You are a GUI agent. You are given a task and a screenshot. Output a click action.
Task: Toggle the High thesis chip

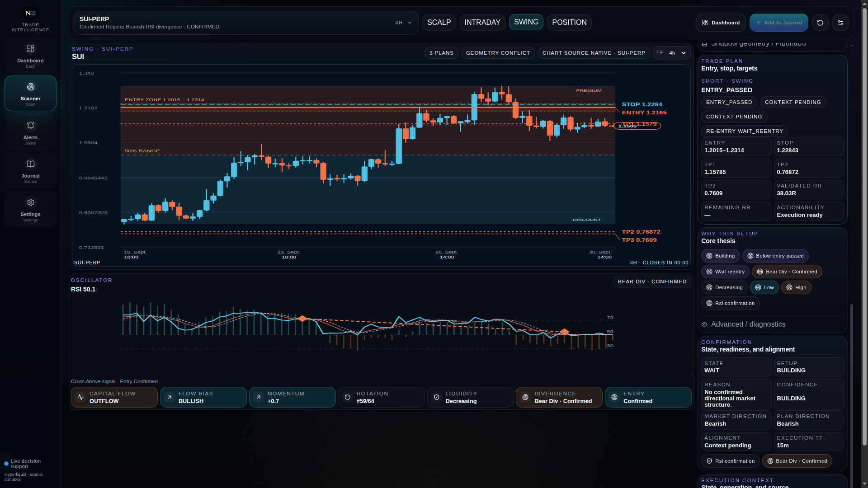pos(796,287)
